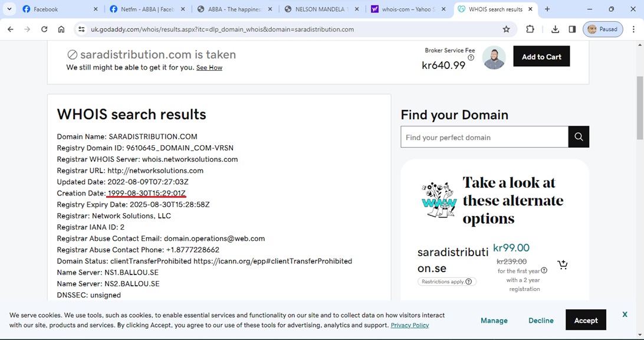Click the WWW alternate options illustration

[x=439, y=200]
